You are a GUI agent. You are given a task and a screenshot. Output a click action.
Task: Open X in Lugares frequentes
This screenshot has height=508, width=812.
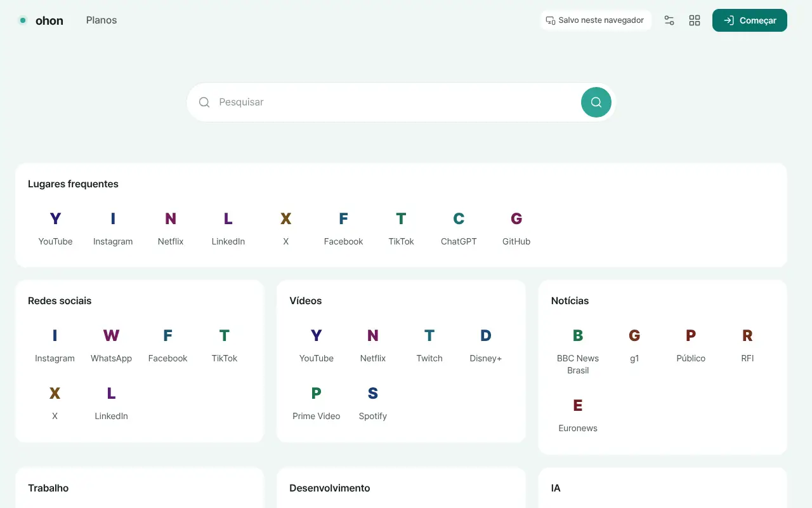(286, 229)
